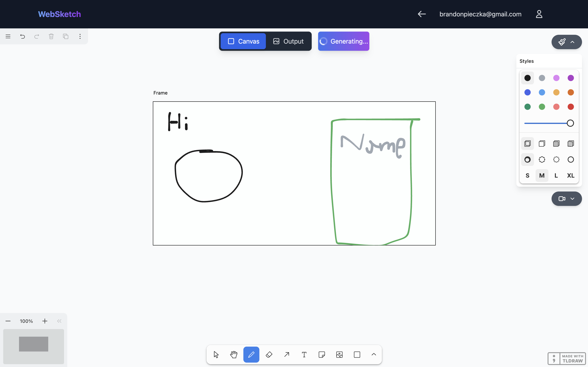Select the Image upload tool

(339, 355)
